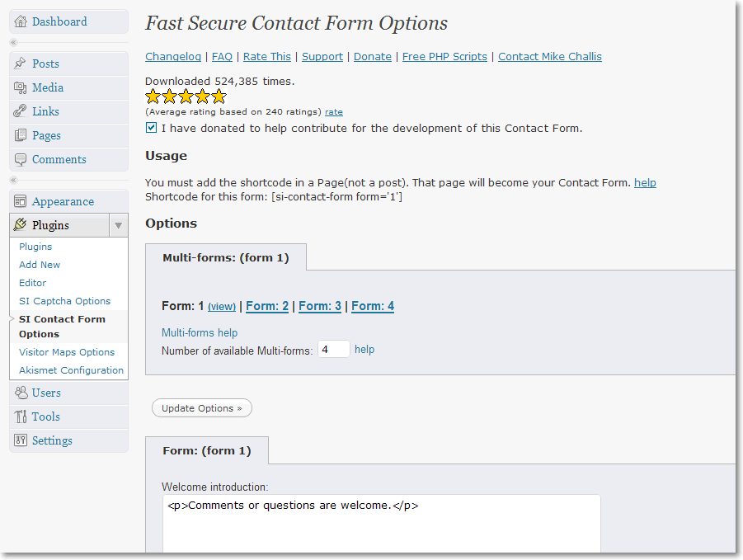Click the Users icon in sidebar

(x=21, y=393)
